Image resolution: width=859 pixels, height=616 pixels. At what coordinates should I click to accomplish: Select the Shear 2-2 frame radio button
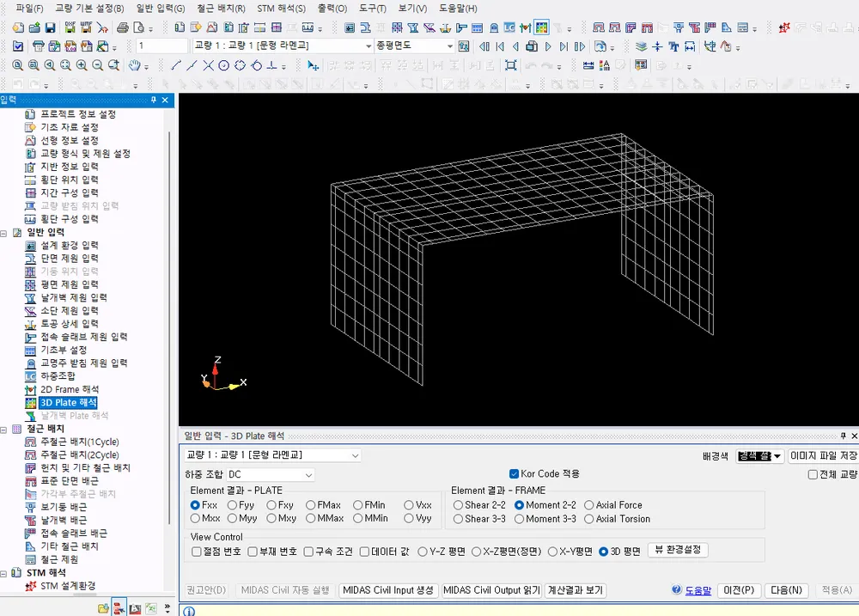pos(458,505)
